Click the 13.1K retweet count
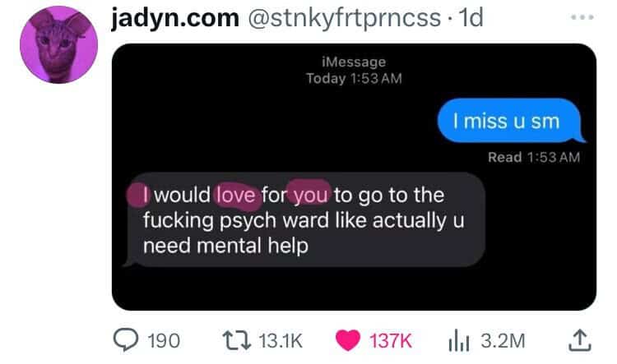The height and width of the screenshot is (364, 617). tap(281, 341)
